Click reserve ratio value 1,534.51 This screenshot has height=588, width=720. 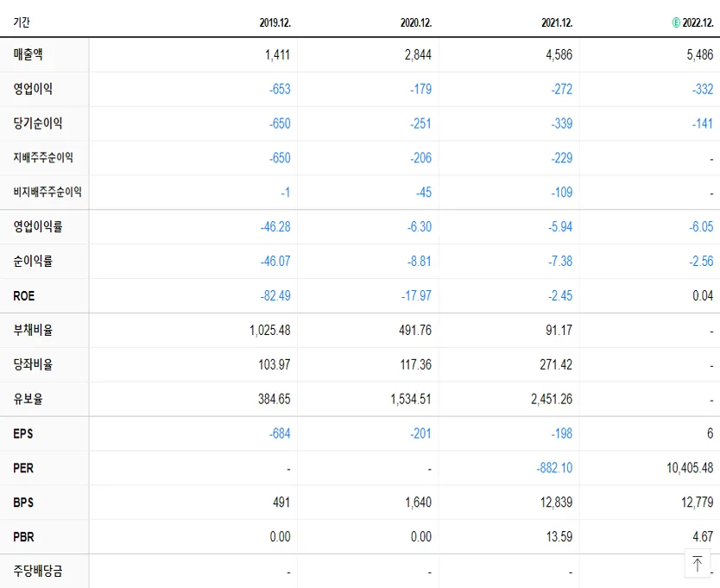411,399
